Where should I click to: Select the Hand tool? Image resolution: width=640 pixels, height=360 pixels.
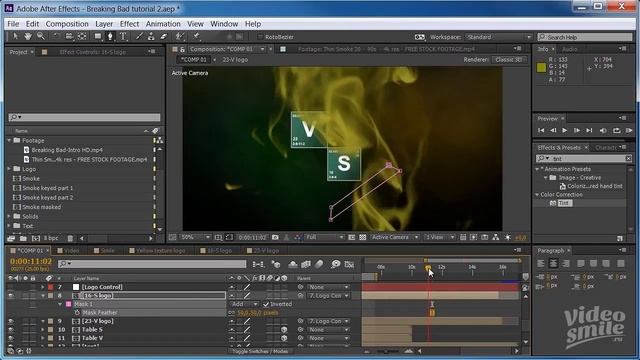[x=28, y=36]
